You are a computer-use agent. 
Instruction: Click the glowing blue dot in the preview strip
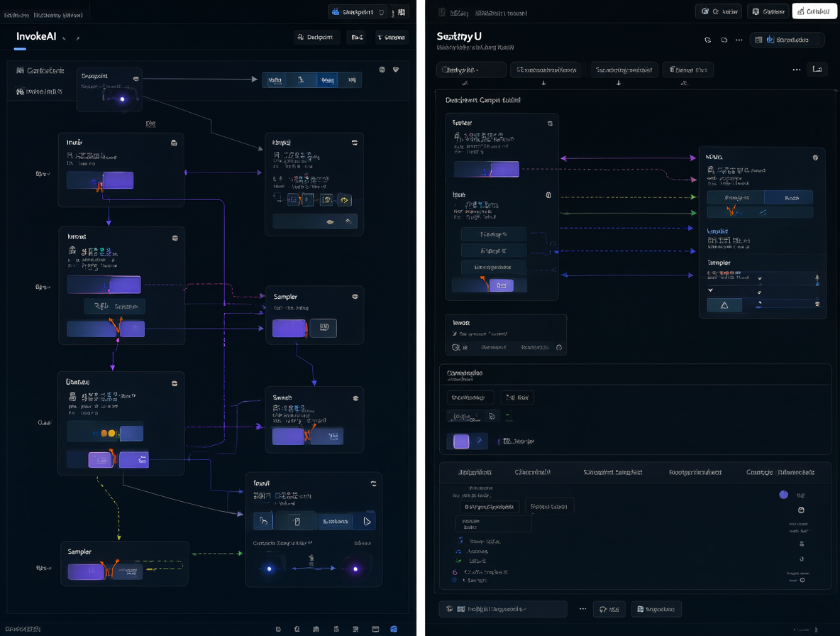tap(269, 569)
